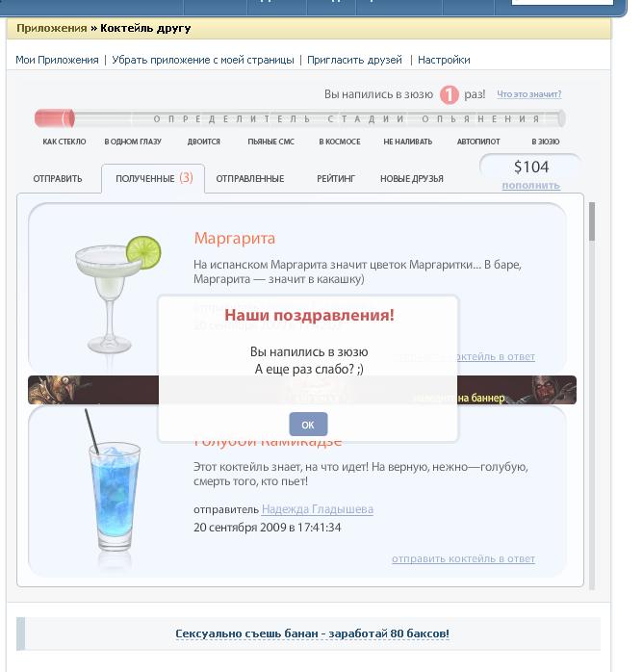
Task: Select the НОВЫЕ ДРУЗЬЯ tab
Action: [x=412, y=179]
